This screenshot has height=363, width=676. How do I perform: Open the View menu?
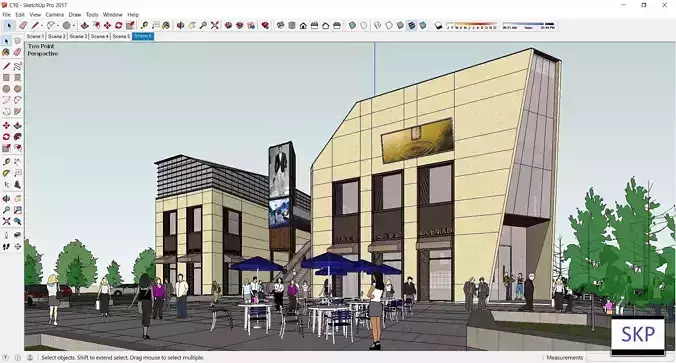tap(35, 15)
